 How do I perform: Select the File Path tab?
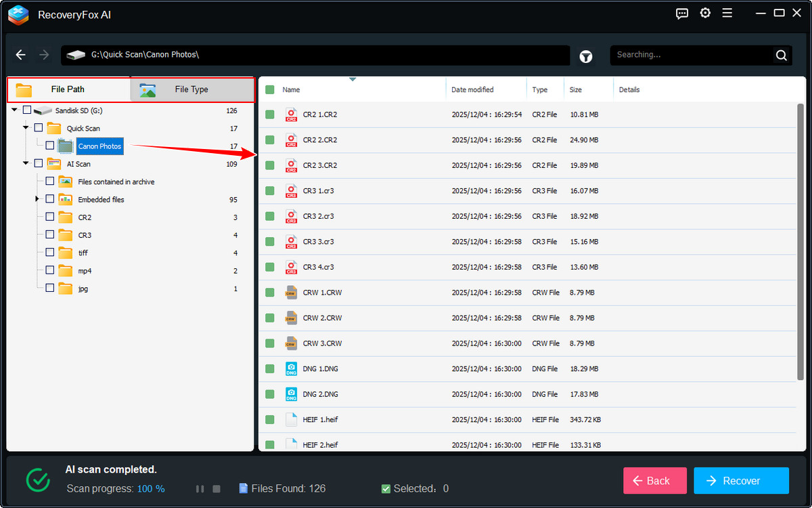(x=68, y=89)
